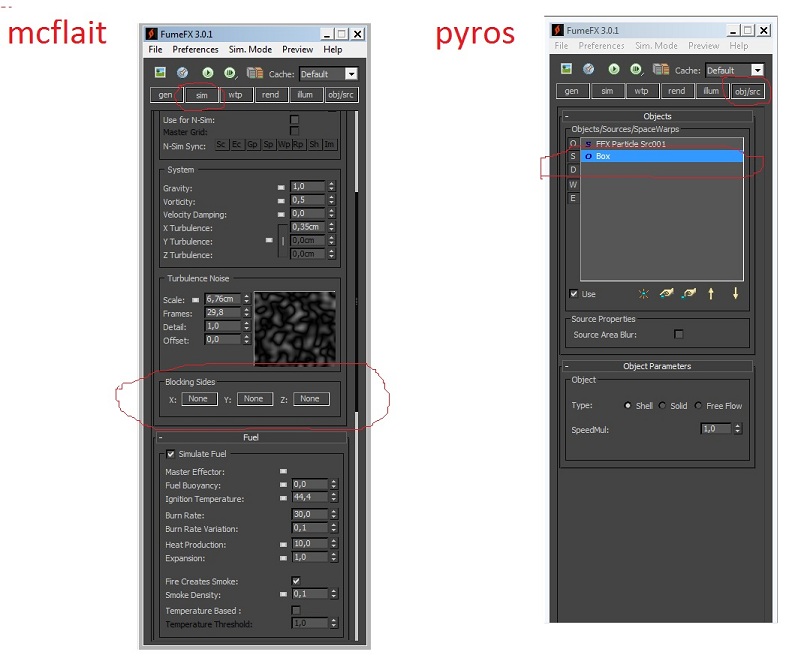This screenshot has width=798, height=661.
Task: Move selected object down with down arrow
Action: tap(735, 293)
